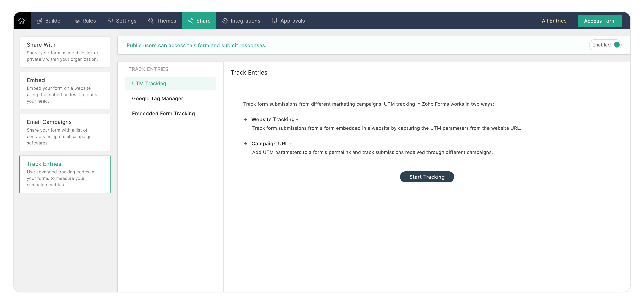Select Embedded Form Tracking option
The height and width of the screenshot is (304, 644).
pyautogui.click(x=163, y=113)
